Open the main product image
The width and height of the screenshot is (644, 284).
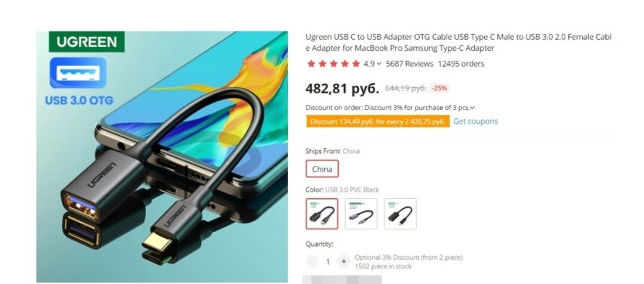click(x=162, y=157)
